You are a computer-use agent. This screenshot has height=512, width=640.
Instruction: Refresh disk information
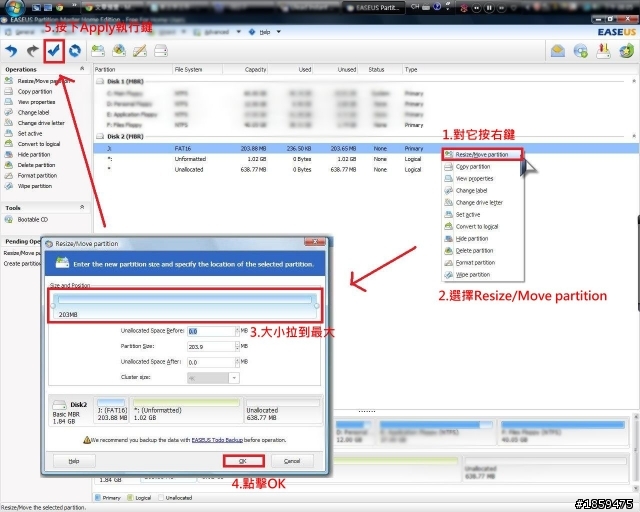[x=75, y=51]
